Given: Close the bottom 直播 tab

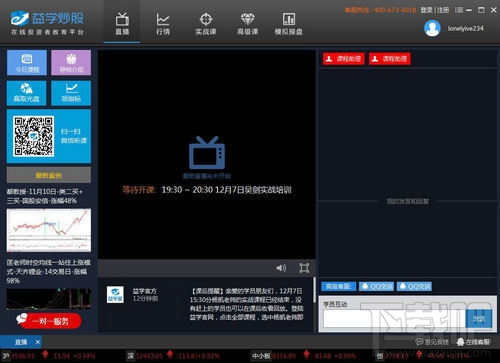Looking at the screenshot, I should coord(38,342).
